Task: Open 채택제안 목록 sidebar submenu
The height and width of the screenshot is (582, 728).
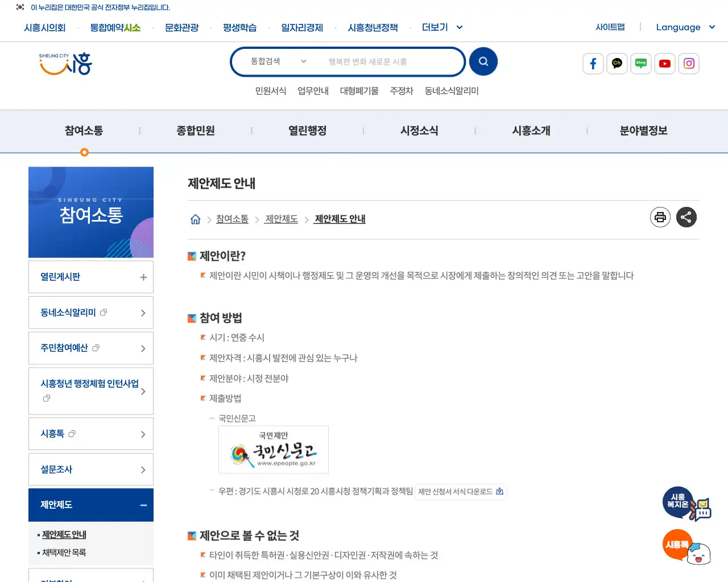Action: 64,552
